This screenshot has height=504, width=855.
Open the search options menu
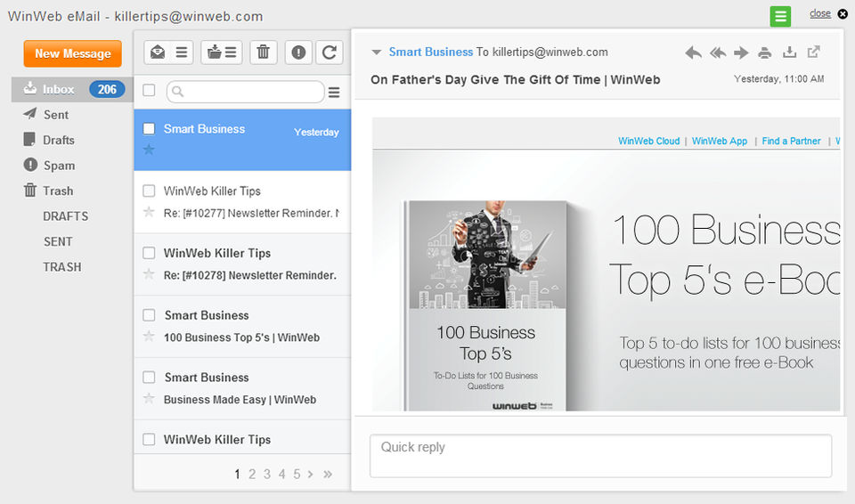[334, 92]
